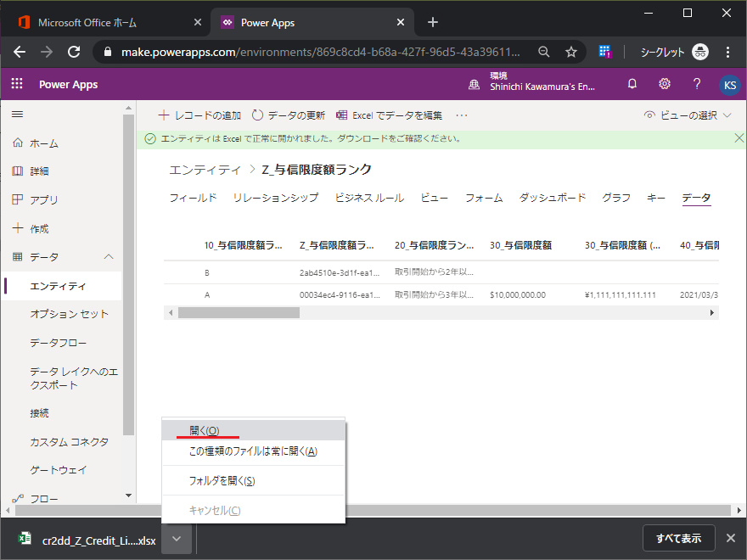
Task: Click the environment picker icon
Action: [x=474, y=85]
